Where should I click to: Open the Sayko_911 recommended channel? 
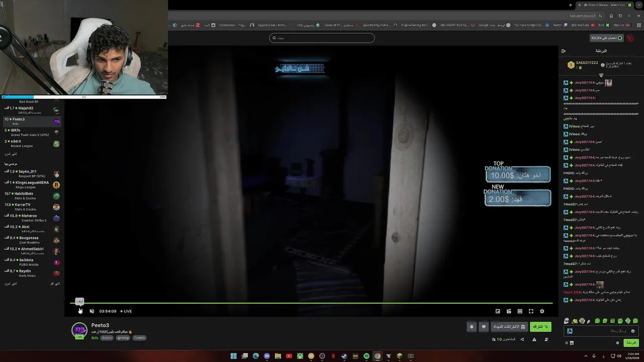tap(32, 173)
